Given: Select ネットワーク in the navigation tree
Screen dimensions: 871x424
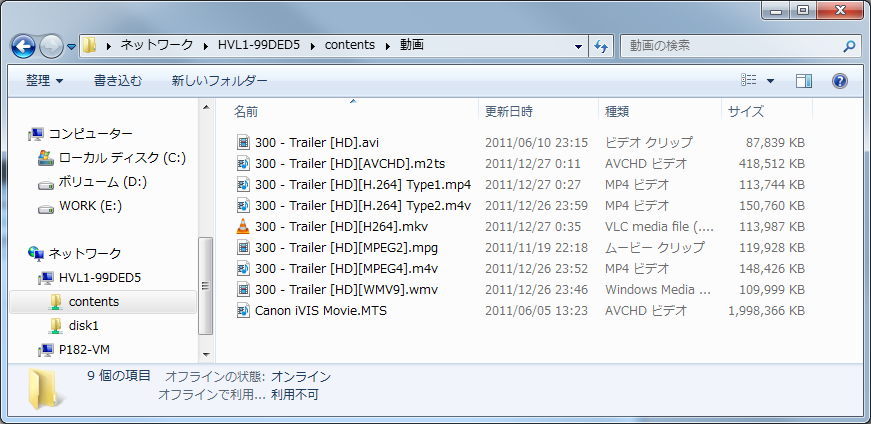Looking at the screenshot, I should (x=85, y=254).
